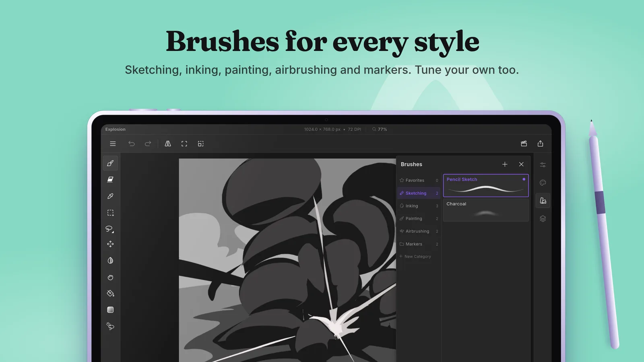Select the Painting brush category
The height and width of the screenshot is (362, 644).
[x=419, y=218]
